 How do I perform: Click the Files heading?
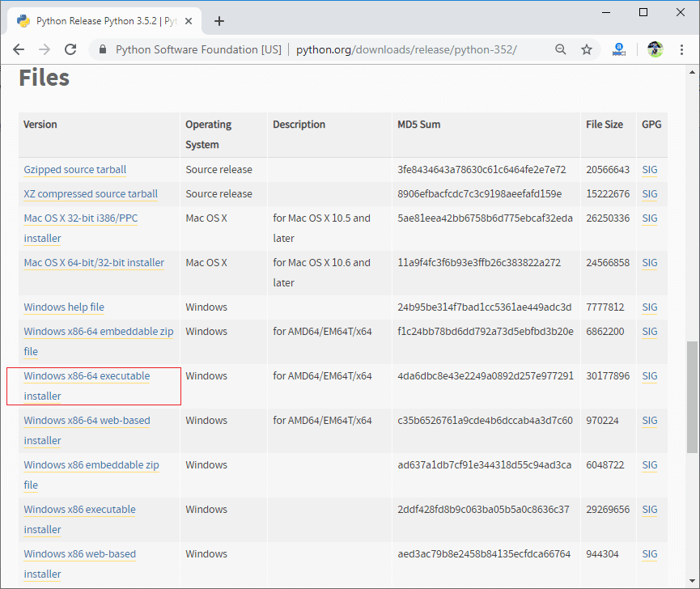(45, 78)
